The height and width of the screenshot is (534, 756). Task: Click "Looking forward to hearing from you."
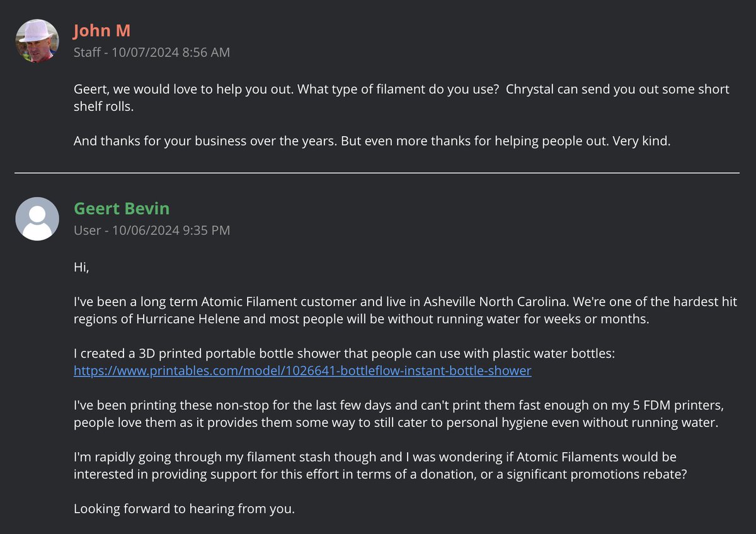coord(184,509)
